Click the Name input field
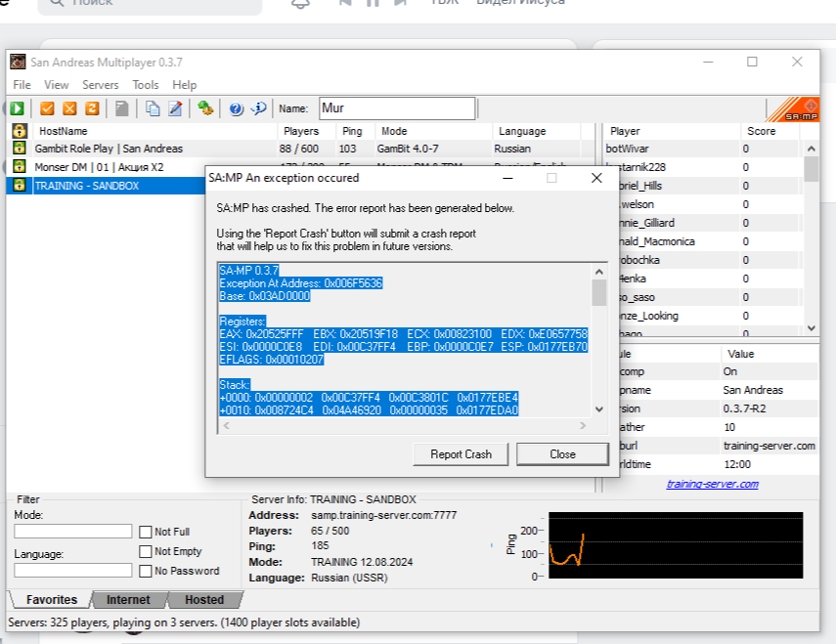The height and width of the screenshot is (644, 836). click(x=396, y=108)
